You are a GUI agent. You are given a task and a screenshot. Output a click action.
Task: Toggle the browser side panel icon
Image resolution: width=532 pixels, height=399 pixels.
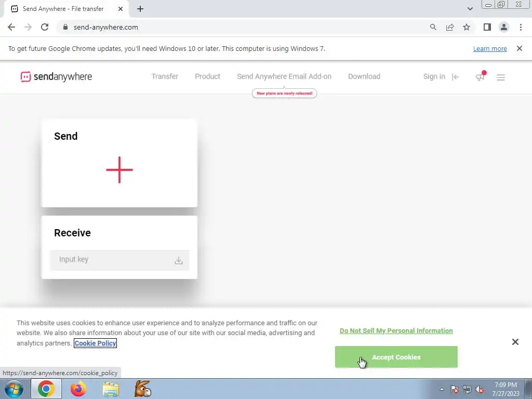point(487,27)
